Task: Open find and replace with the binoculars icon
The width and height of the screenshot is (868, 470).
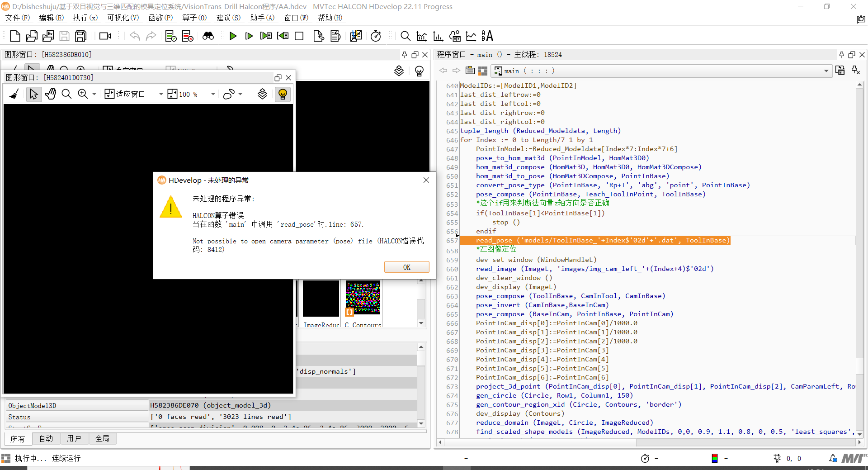Action: click(208, 36)
